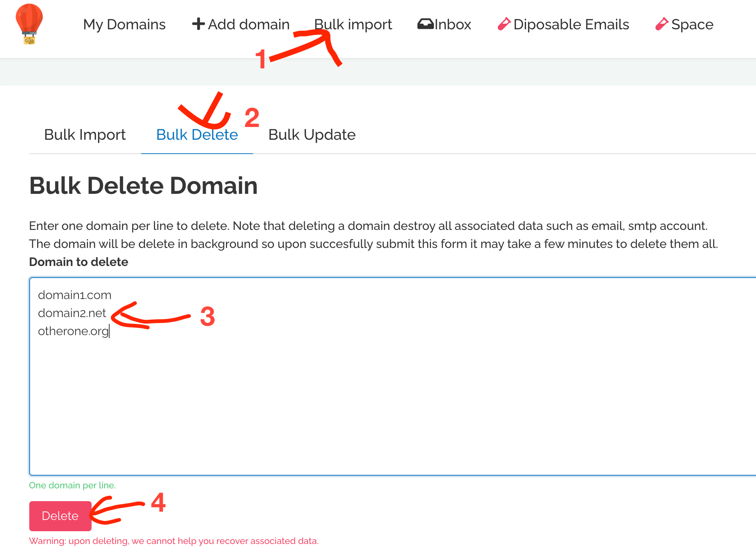Open the Space link text
The image size is (756, 556).
(692, 24)
